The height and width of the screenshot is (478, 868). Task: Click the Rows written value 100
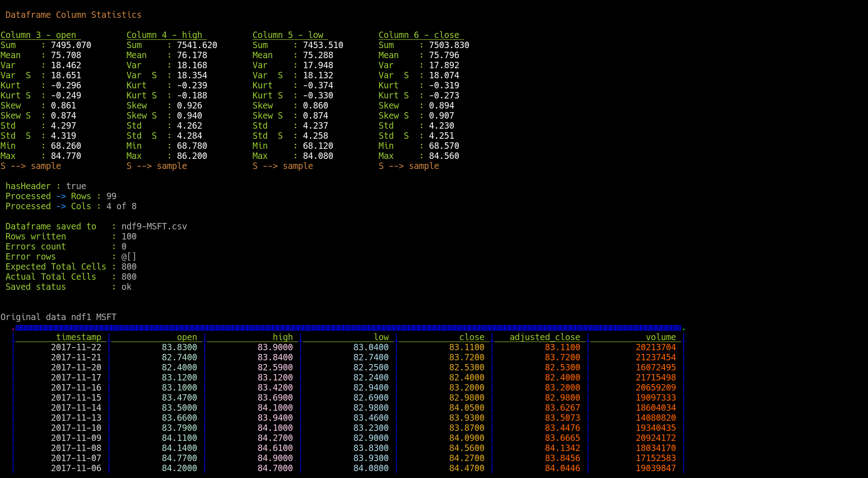(x=129, y=236)
